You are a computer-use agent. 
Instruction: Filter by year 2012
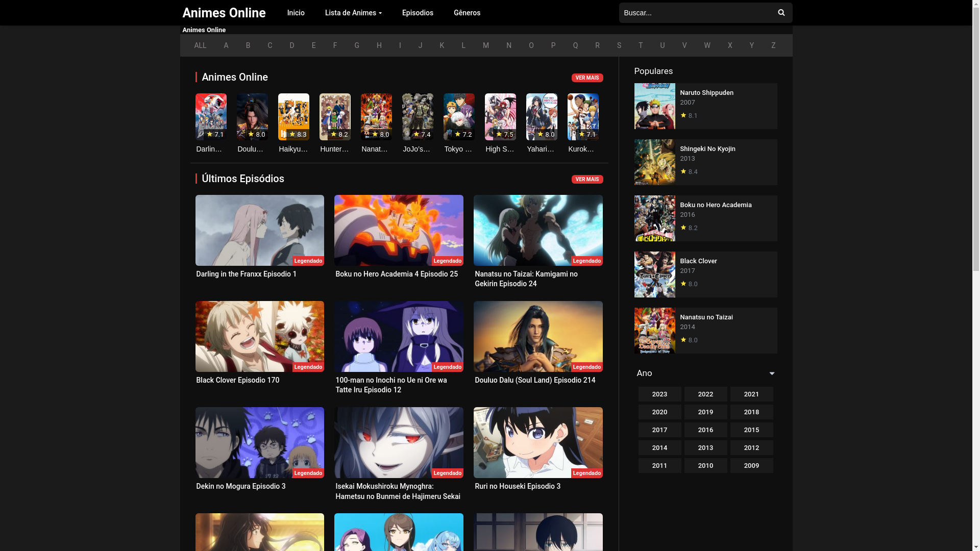(x=751, y=448)
